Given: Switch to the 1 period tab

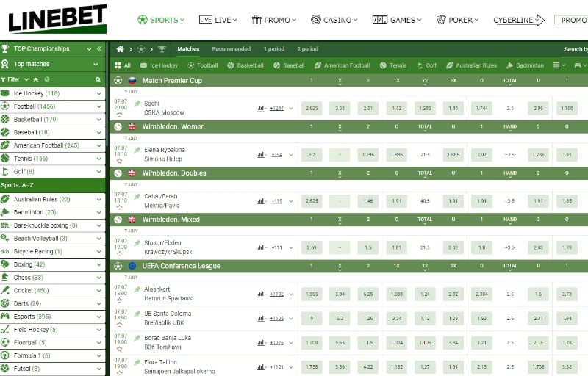Looking at the screenshot, I should pyautogui.click(x=274, y=49).
